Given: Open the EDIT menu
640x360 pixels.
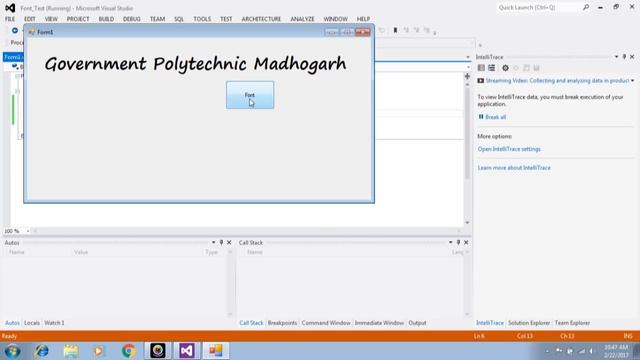Looking at the screenshot, I should point(30,19).
